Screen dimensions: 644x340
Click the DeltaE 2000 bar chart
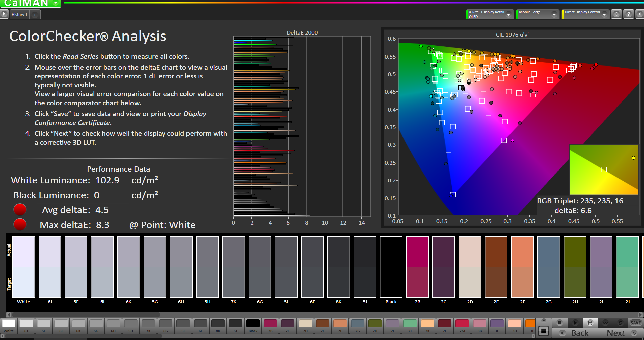pos(302,127)
